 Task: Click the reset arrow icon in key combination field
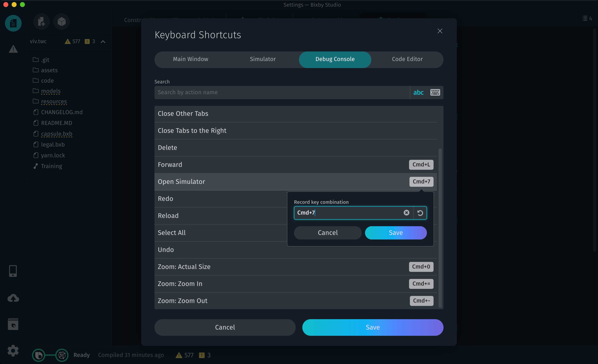pyautogui.click(x=420, y=213)
